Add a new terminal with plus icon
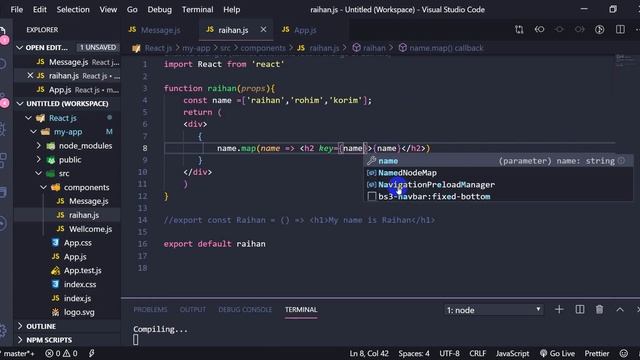Image resolution: width=640 pixels, height=360 pixels. pos(559,310)
